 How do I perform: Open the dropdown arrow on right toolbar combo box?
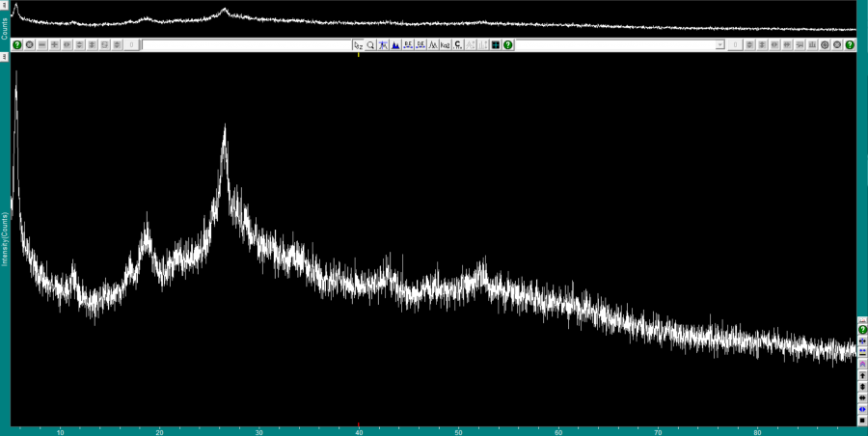click(719, 45)
